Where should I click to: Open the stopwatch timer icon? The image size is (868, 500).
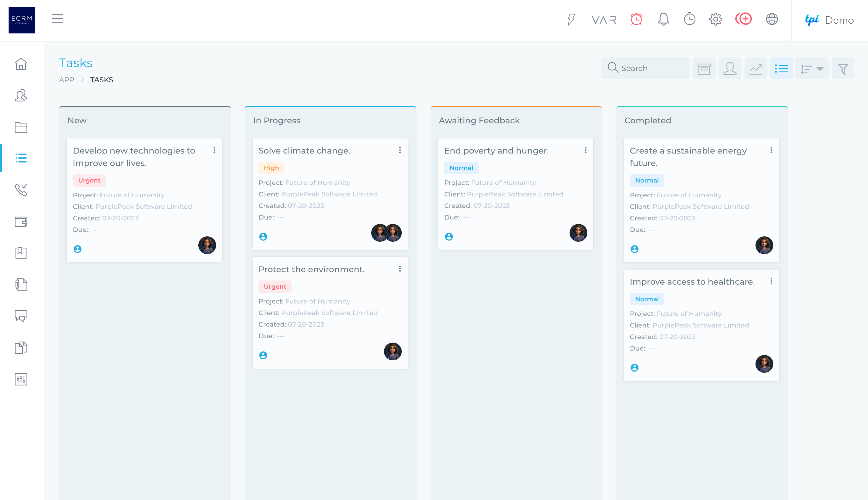click(x=689, y=19)
